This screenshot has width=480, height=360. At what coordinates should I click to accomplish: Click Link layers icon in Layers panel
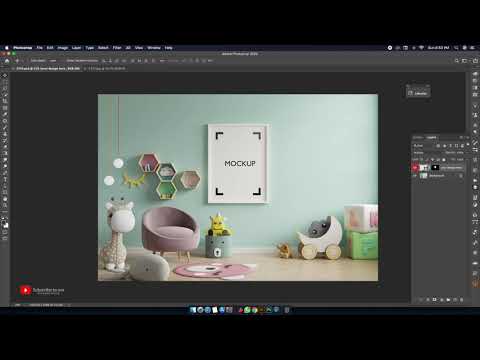click(x=421, y=300)
